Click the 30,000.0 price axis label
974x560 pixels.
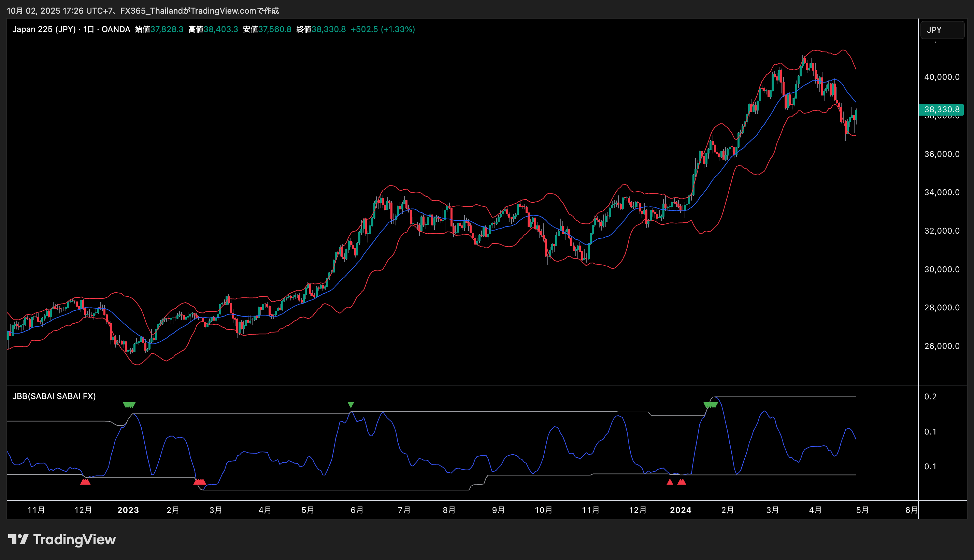942,269
